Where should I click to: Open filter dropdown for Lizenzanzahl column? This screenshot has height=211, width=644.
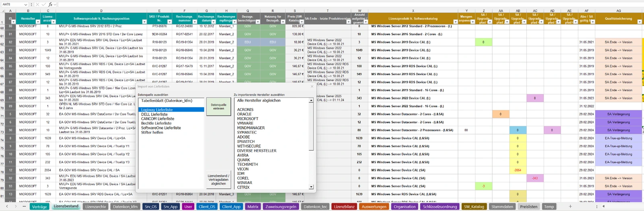click(53, 22)
